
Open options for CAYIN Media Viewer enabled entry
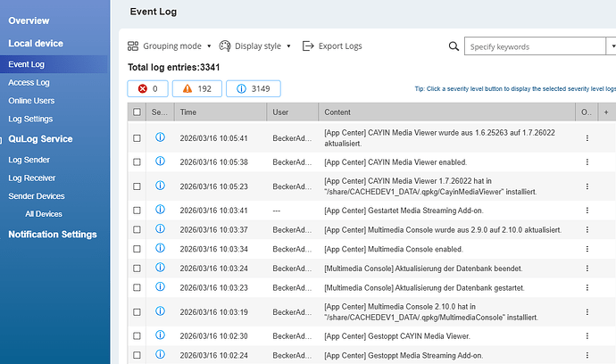click(587, 161)
